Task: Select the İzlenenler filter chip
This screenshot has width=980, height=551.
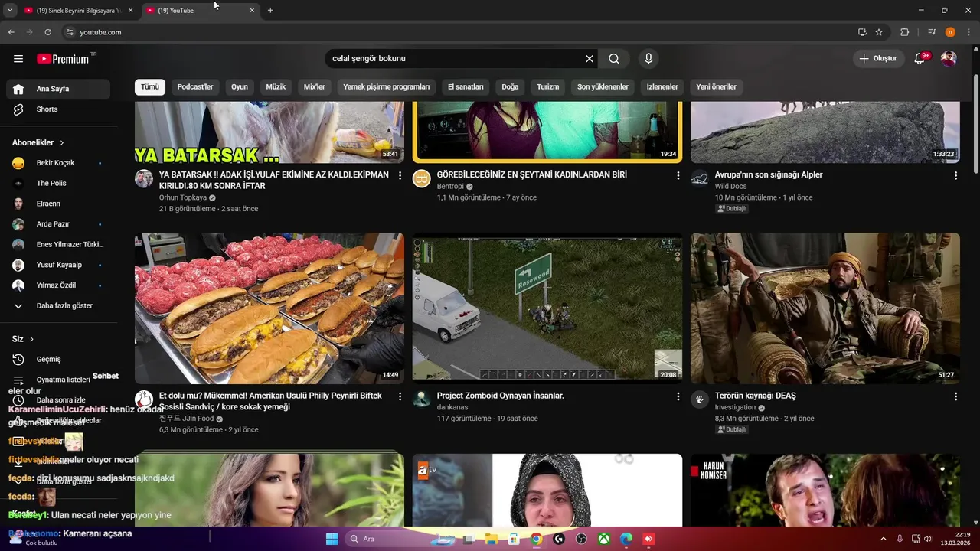Action: tap(662, 86)
